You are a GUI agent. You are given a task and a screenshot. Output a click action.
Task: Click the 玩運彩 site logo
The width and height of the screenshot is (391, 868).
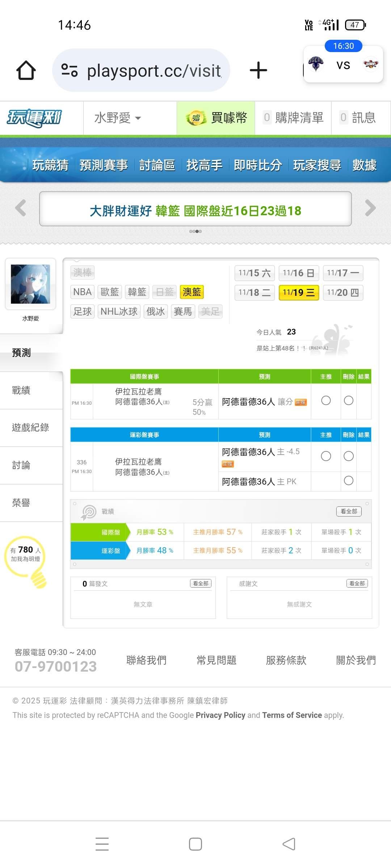click(35, 118)
